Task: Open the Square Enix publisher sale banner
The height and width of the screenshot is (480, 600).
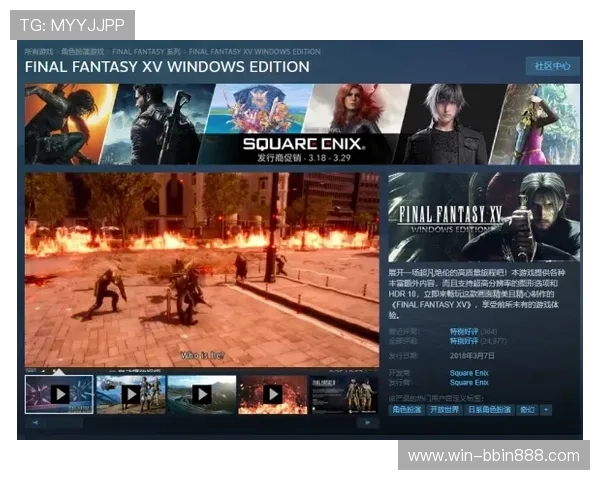Action: pos(303,124)
